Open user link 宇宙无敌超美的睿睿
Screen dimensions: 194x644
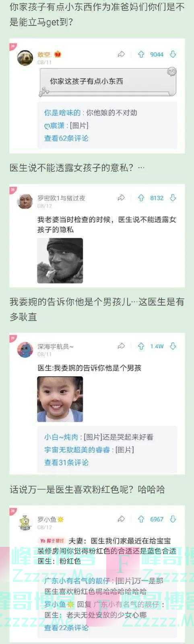coord(77,450)
